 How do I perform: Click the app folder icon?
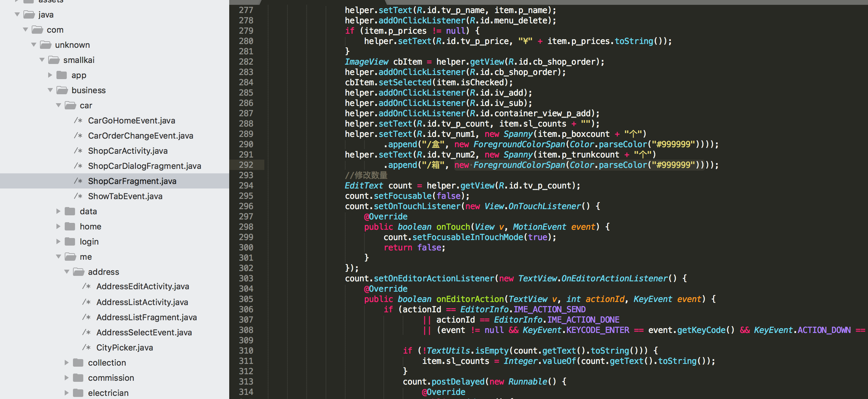click(62, 75)
